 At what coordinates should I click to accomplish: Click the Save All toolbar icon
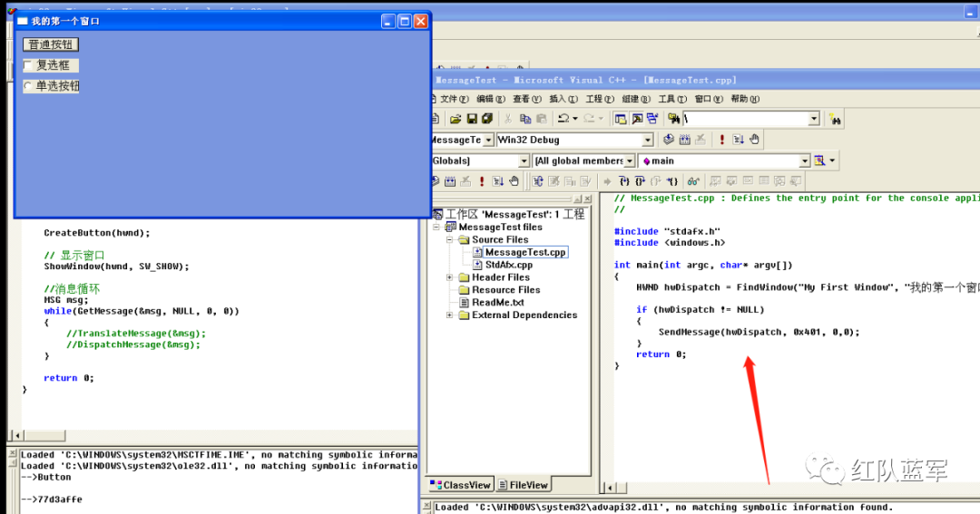(487, 119)
